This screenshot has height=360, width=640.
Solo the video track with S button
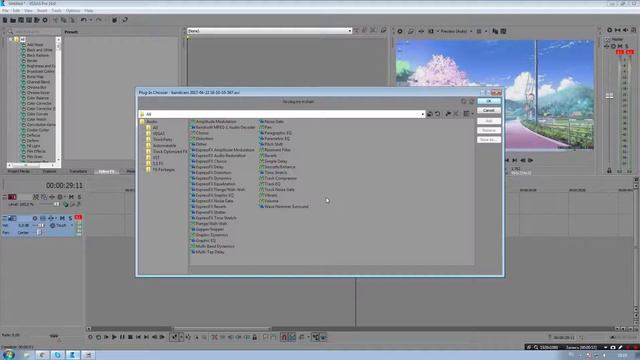point(79,197)
